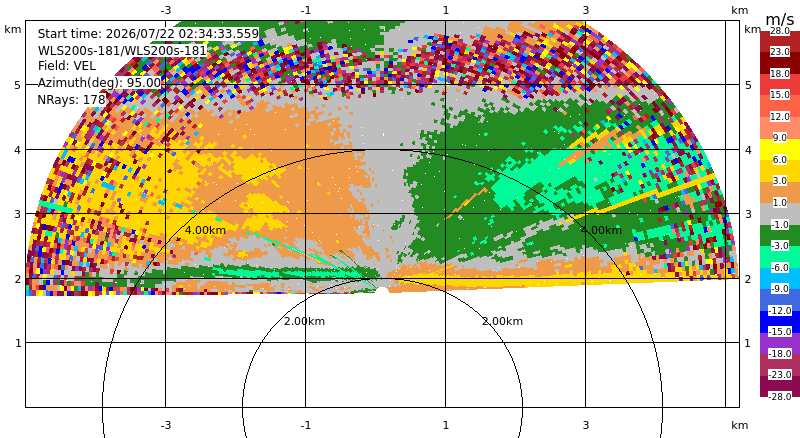Click the top axis tick label -3
The image size is (800, 438).
[165, 10]
